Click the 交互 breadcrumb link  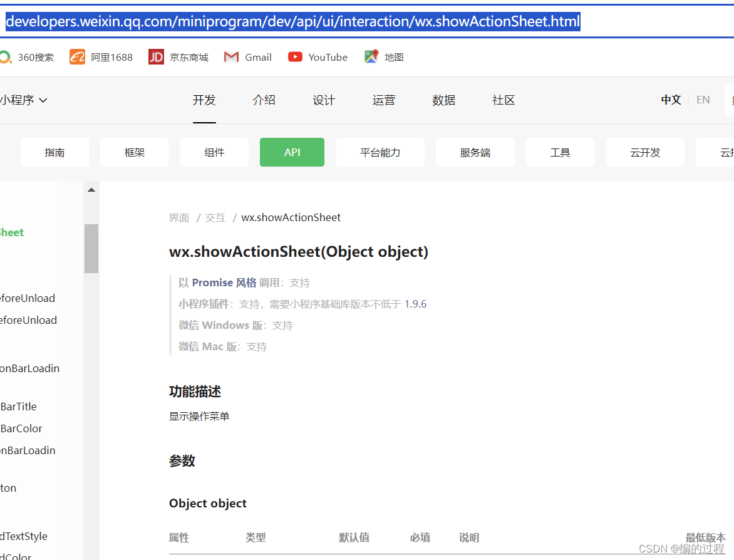tap(215, 218)
